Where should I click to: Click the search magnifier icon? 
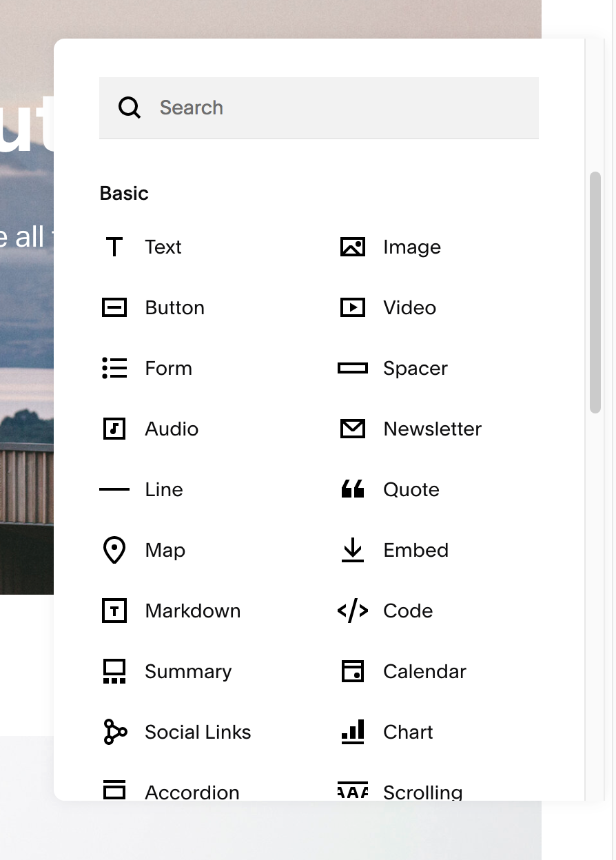coord(130,107)
